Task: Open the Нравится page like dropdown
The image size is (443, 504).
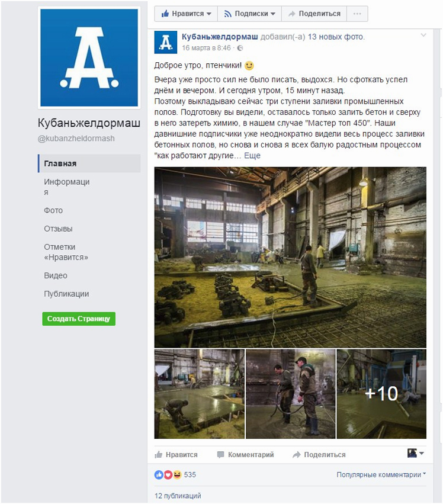Action: 186,14
